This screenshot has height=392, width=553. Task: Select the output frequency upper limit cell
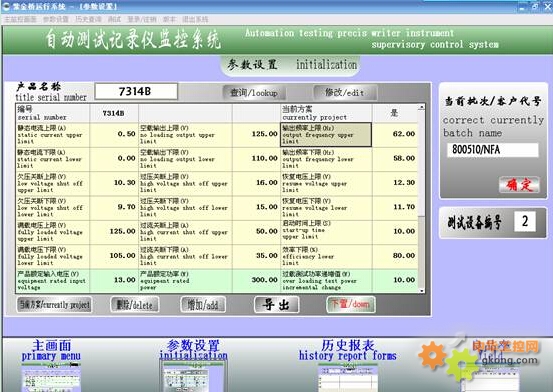(326, 134)
